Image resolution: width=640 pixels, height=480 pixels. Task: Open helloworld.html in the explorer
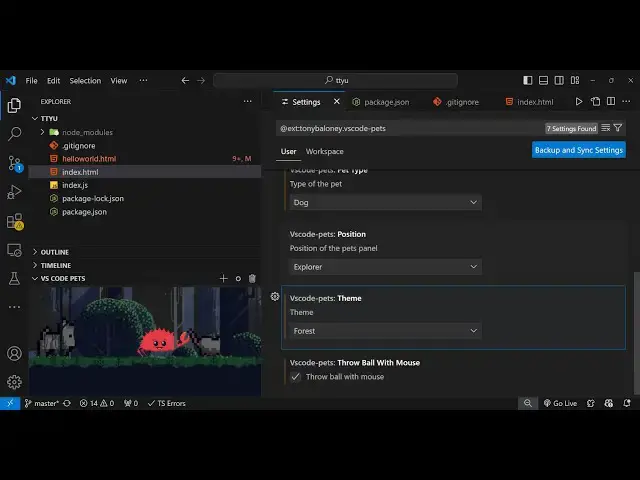145,159
